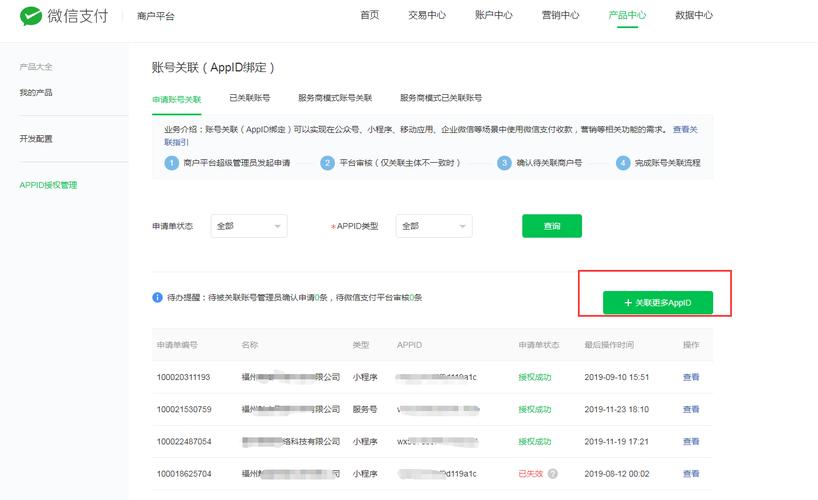Click 申请单状态 column header
Image resolution: width=818 pixels, height=500 pixels.
[538, 345]
